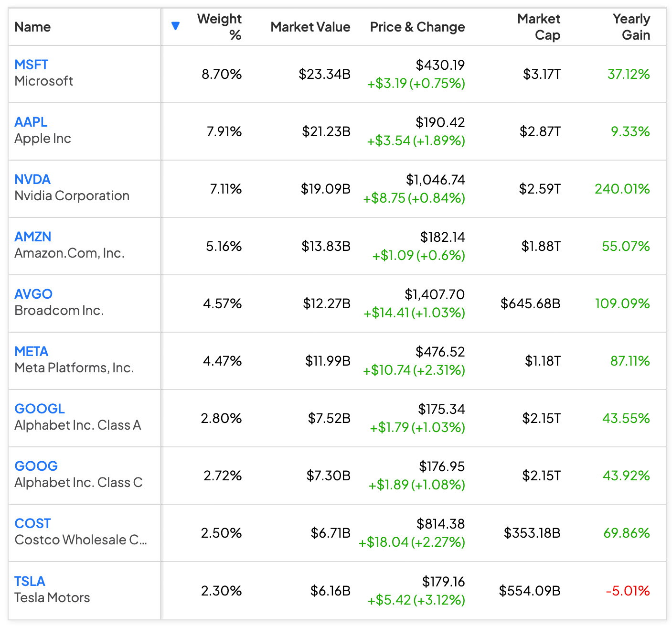Click the Nvidia Corporation company name

72,195
